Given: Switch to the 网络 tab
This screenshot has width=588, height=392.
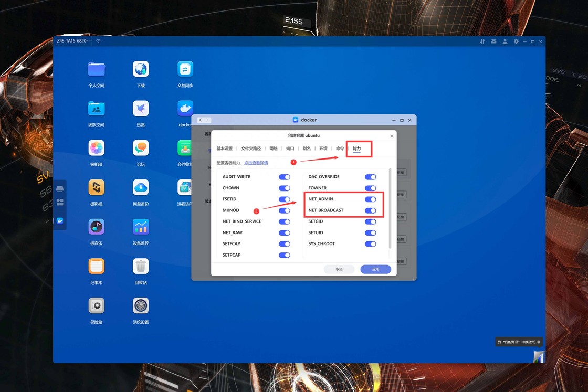Looking at the screenshot, I should pyautogui.click(x=274, y=149).
